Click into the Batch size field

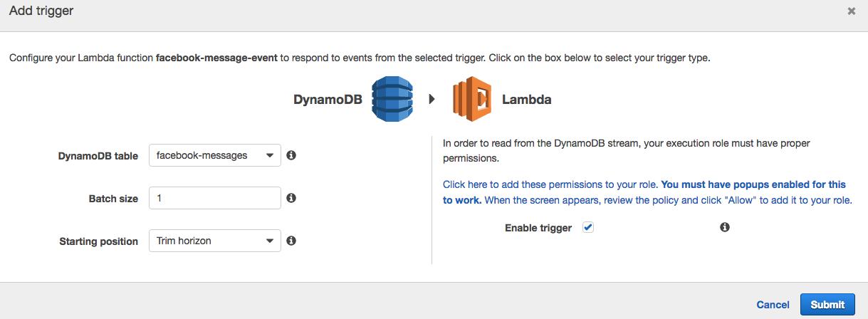coord(214,198)
